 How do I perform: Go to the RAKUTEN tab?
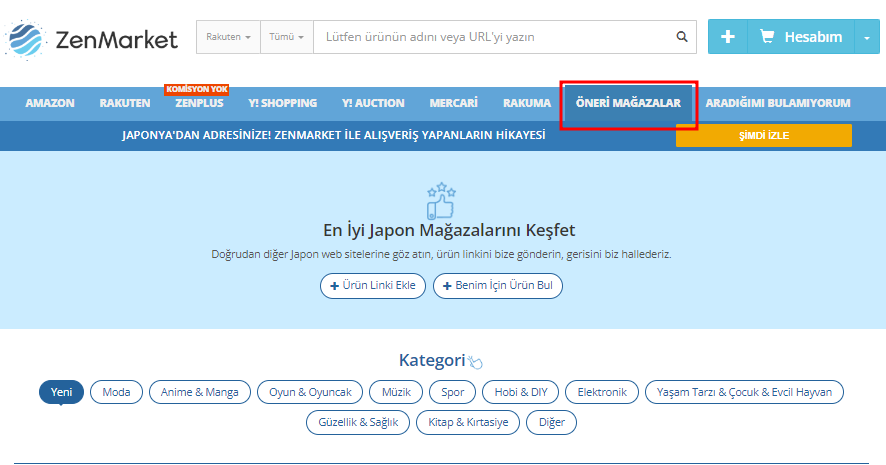(125, 103)
